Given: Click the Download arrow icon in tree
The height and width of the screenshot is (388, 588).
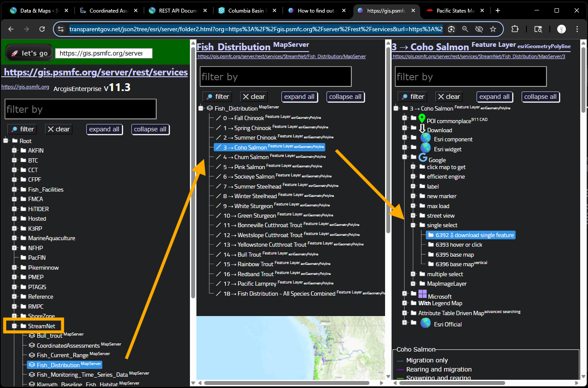Looking at the screenshot, I should click(x=422, y=128).
